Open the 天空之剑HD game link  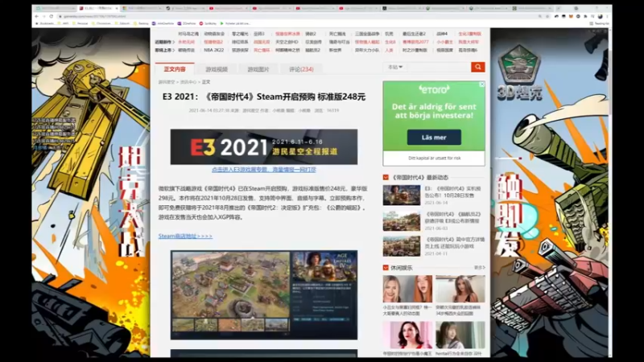click(x=287, y=42)
